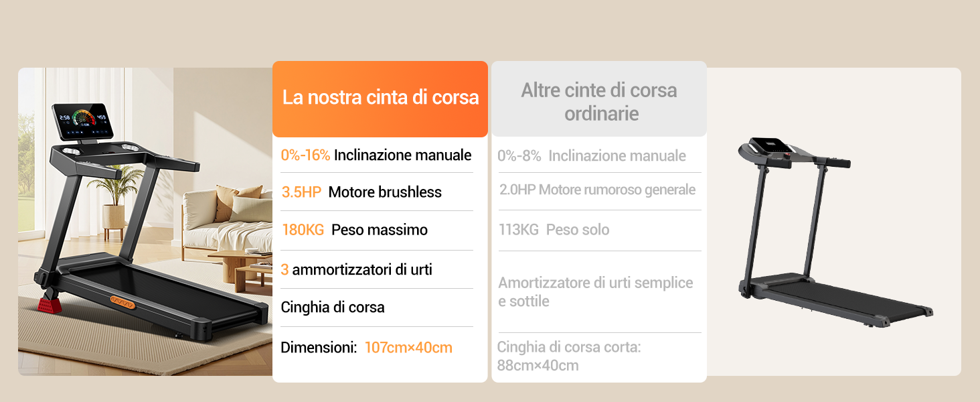Image resolution: width=980 pixels, height=402 pixels.
Task: Click the small console of the ordinary treadmill
Action: click(771, 145)
